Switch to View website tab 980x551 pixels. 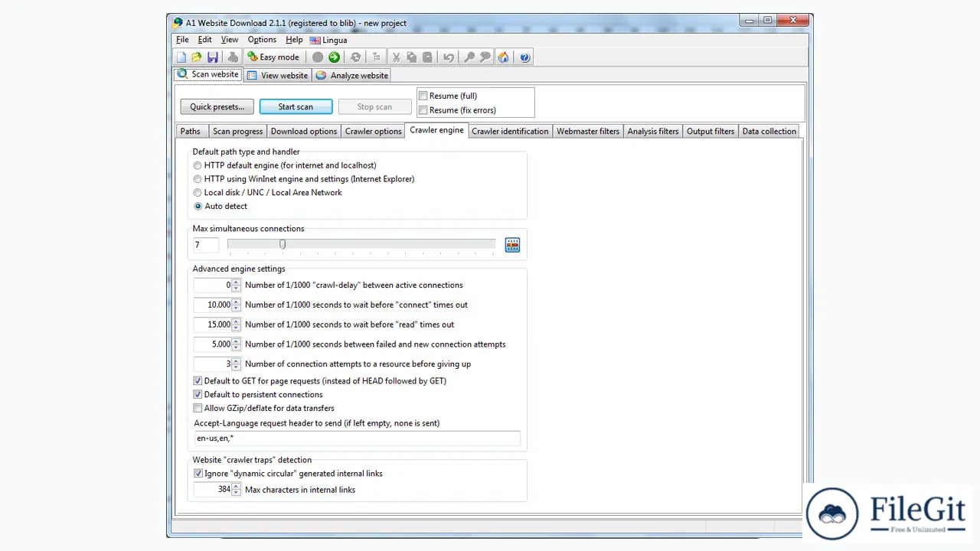(277, 75)
